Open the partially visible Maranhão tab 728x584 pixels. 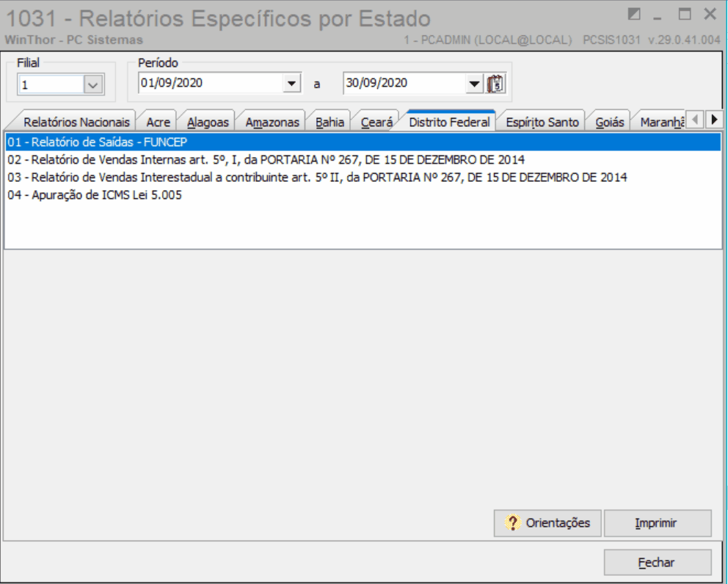pos(661,122)
